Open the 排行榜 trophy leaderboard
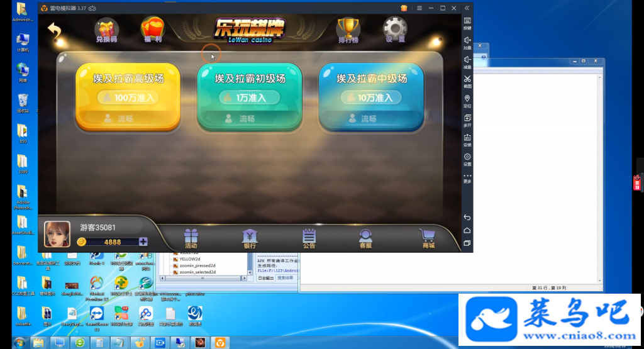This screenshot has width=644, height=349. point(348,30)
